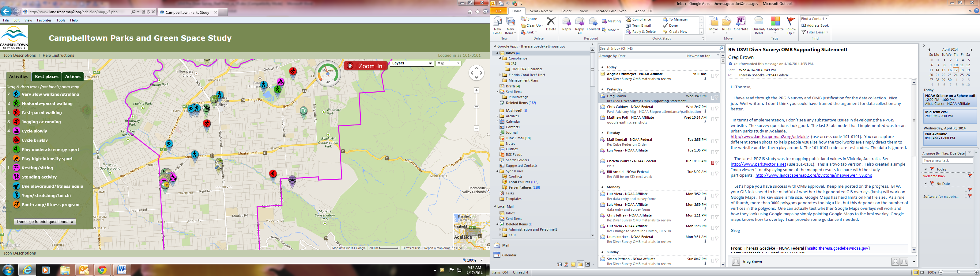
Task: Open the Help Instructions link
Action: (58, 55)
